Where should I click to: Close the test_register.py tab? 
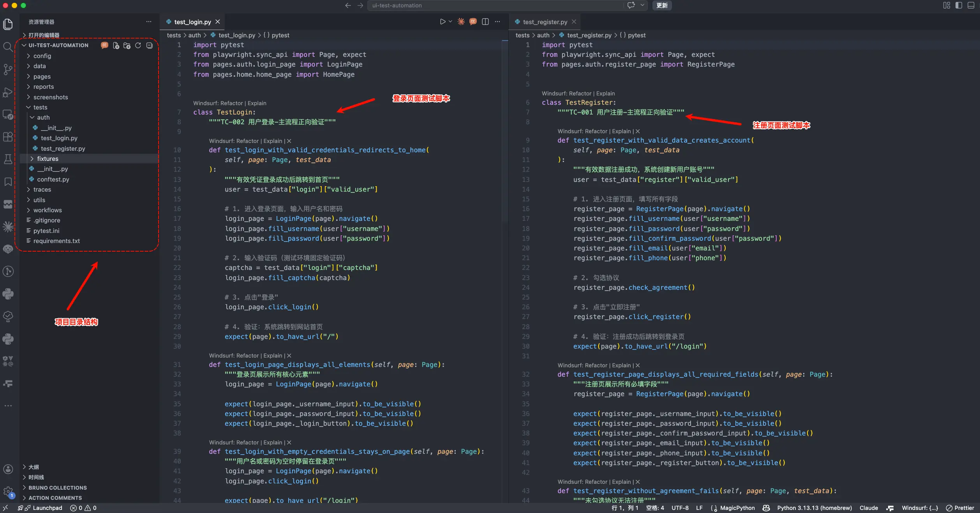pos(574,22)
